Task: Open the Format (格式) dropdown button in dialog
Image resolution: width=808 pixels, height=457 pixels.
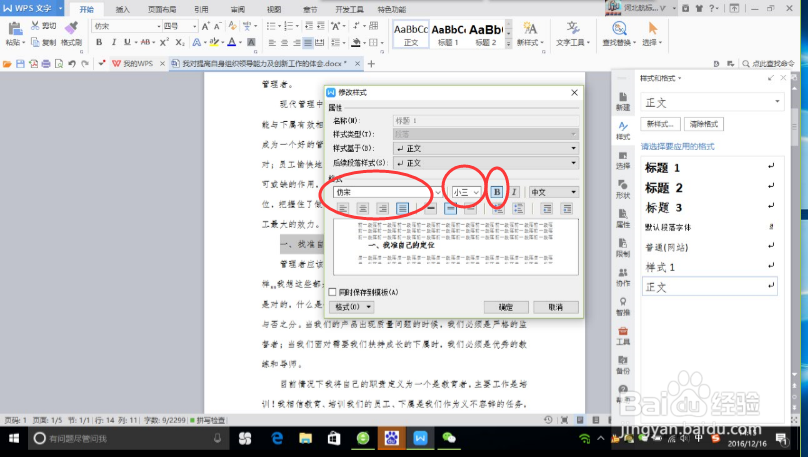Action: [351, 307]
